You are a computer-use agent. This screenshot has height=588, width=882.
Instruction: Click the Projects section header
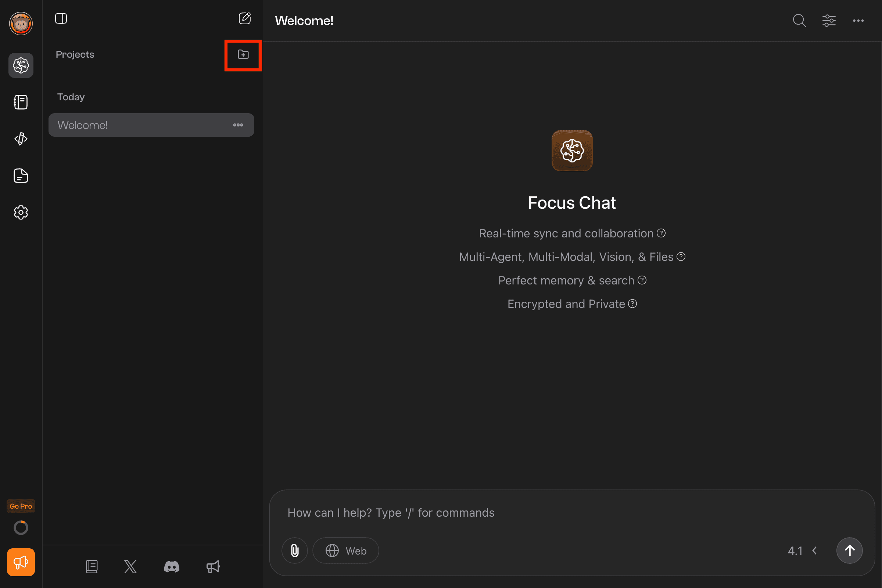(x=75, y=54)
